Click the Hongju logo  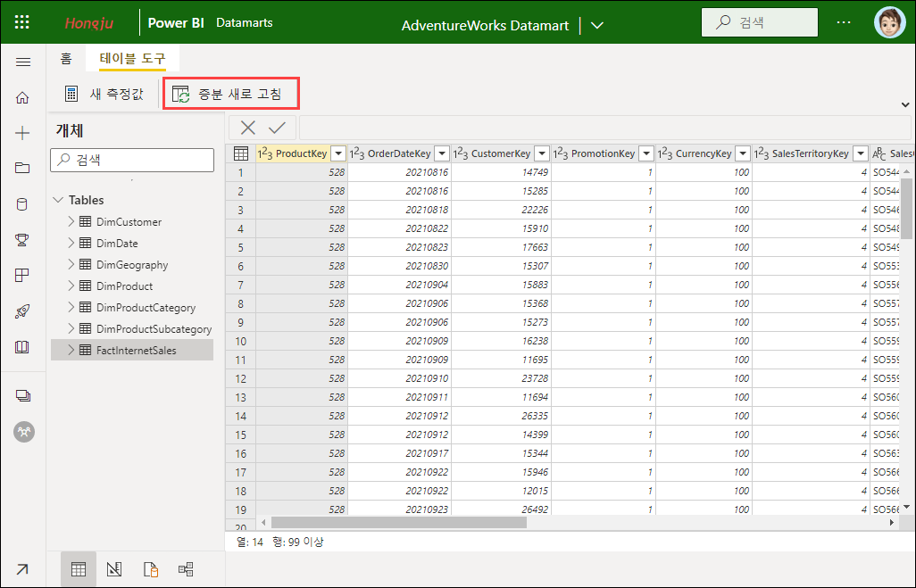click(x=88, y=23)
